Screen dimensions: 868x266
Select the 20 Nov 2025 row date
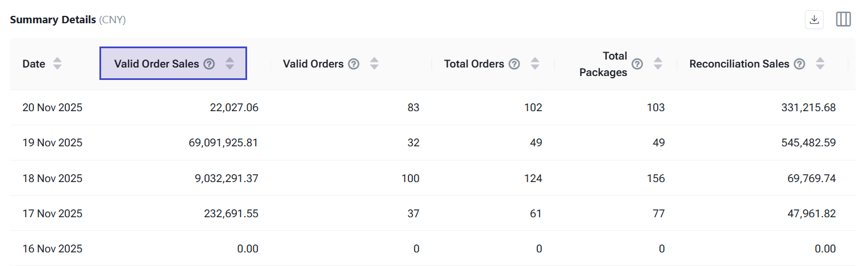tap(52, 107)
